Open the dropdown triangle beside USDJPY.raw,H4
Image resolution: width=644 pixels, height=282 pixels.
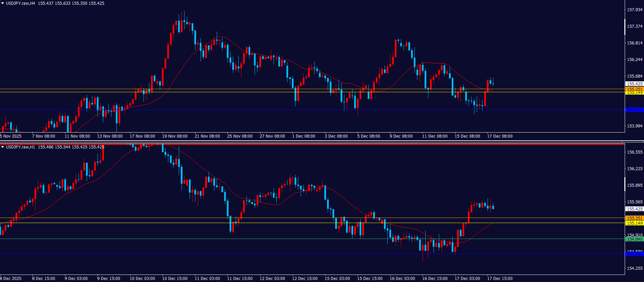coord(3,3)
